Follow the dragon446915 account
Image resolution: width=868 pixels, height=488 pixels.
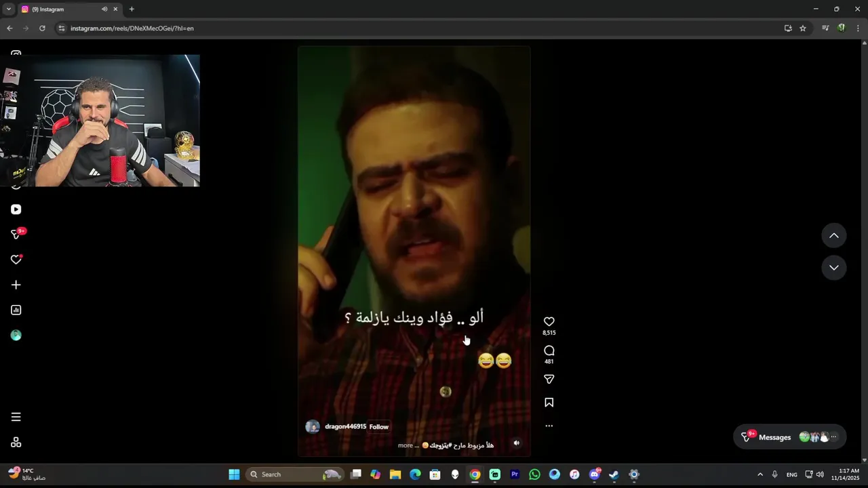[x=379, y=427]
